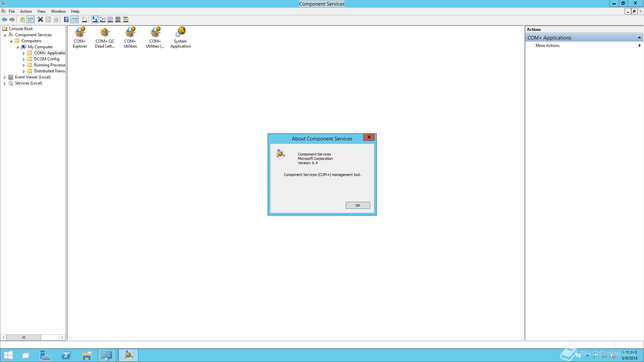Click the taskbar clock showing 9/9/2014
The width and height of the screenshot is (644, 362).
click(629, 355)
